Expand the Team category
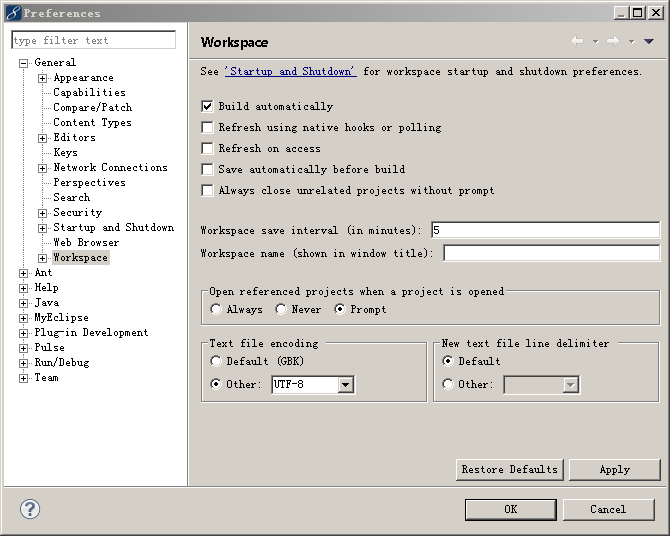Screen dimensions: 670x536 [24, 378]
